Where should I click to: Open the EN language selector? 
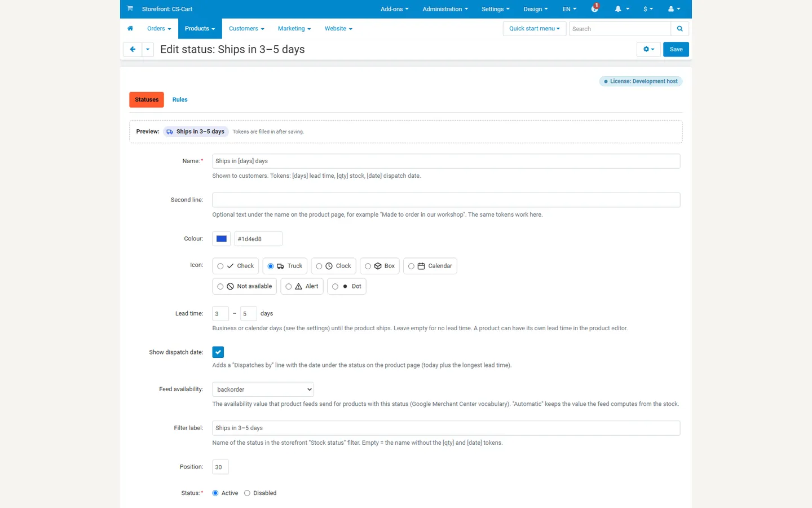pyautogui.click(x=570, y=9)
